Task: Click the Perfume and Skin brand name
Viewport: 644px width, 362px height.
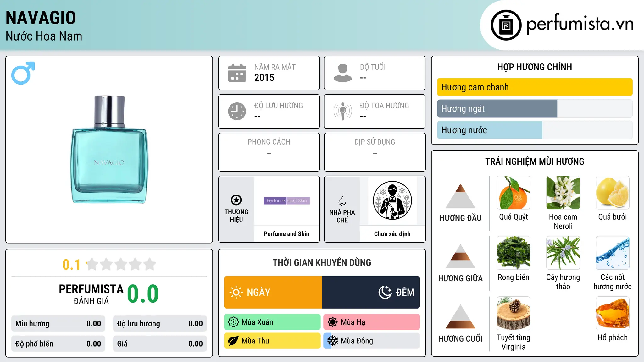Action: (x=286, y=234)
